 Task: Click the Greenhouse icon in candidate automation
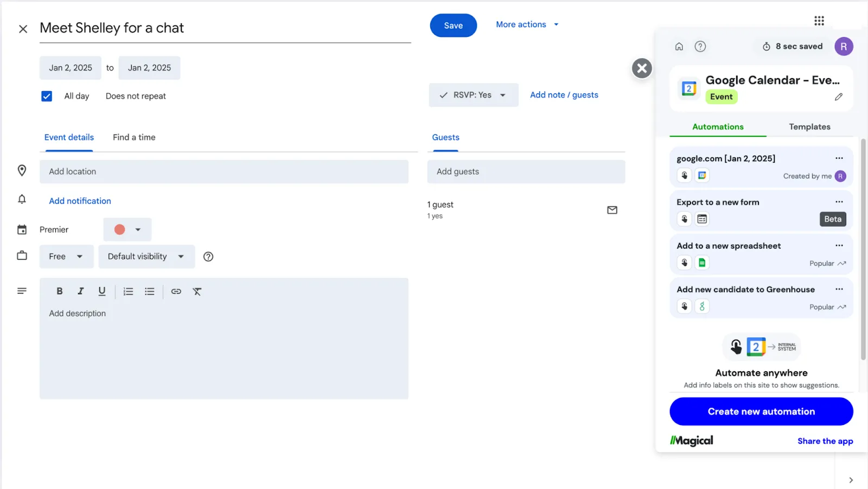pos(702,306)
